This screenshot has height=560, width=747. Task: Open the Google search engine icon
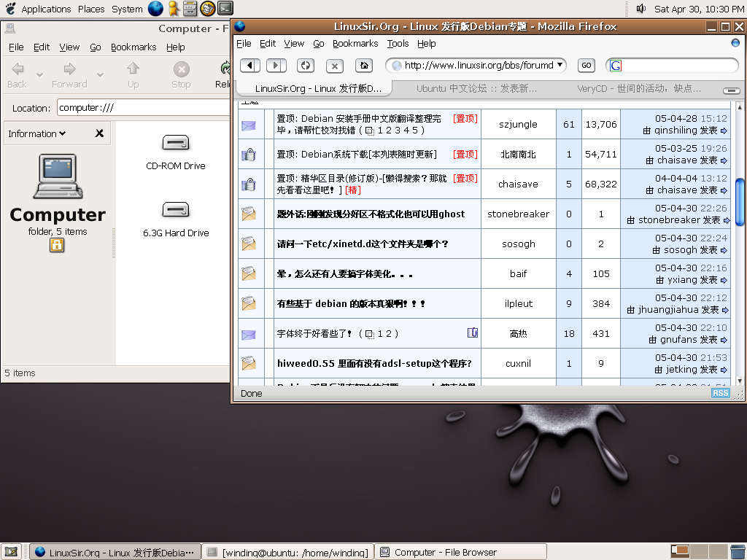coord(616,65)
